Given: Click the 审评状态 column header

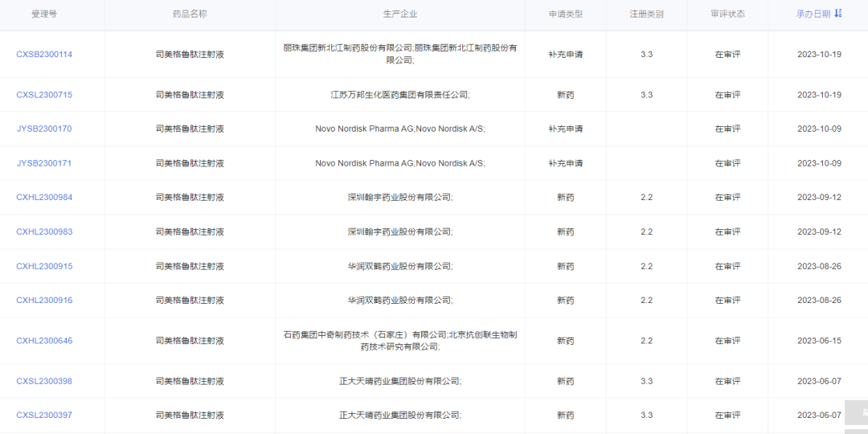Looking at the screenshot, I should [x=727, y=14].
